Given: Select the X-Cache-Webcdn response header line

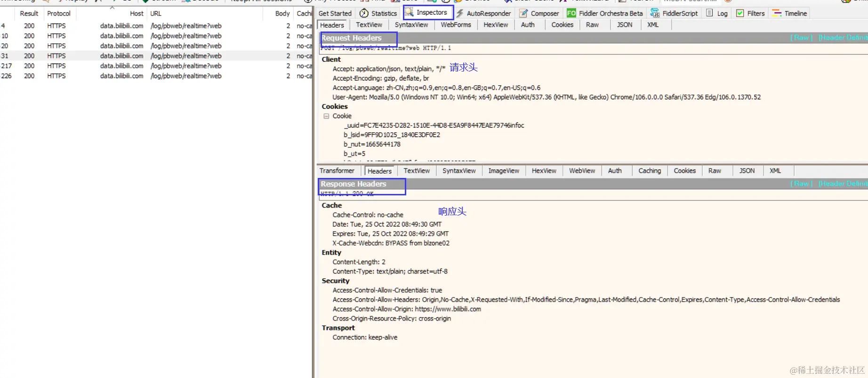Looking at the screenshot, I should [x=391, y=243].
